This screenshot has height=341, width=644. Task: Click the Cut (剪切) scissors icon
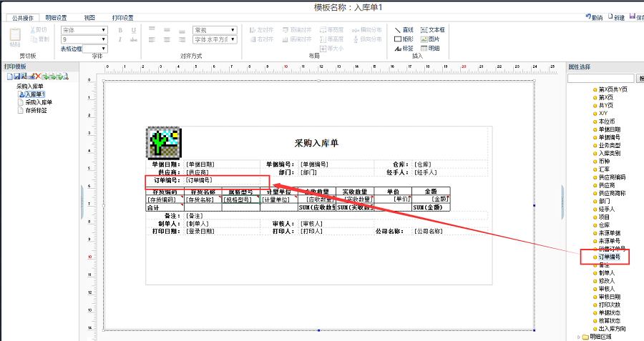(x=33, y=30)
